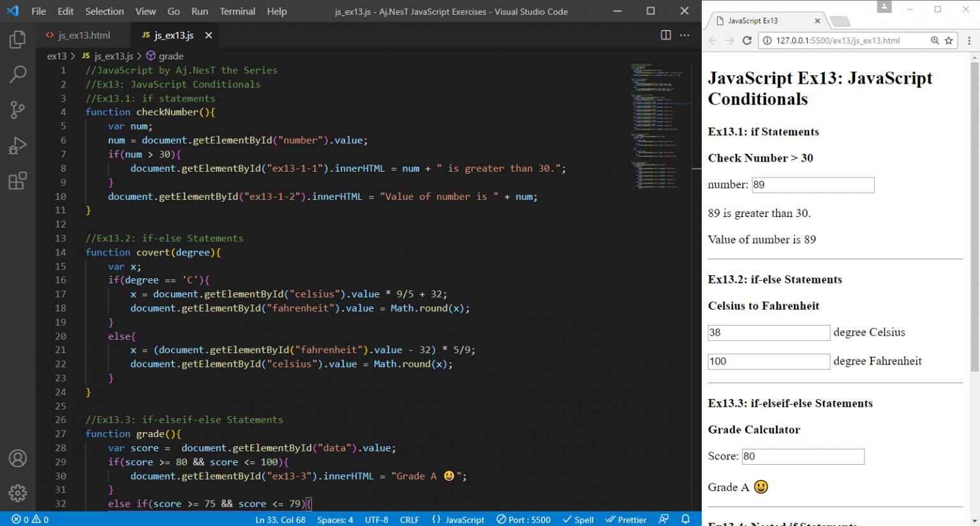Open the Accounts menu icon

pyautogui.click(x=17, y=458)
